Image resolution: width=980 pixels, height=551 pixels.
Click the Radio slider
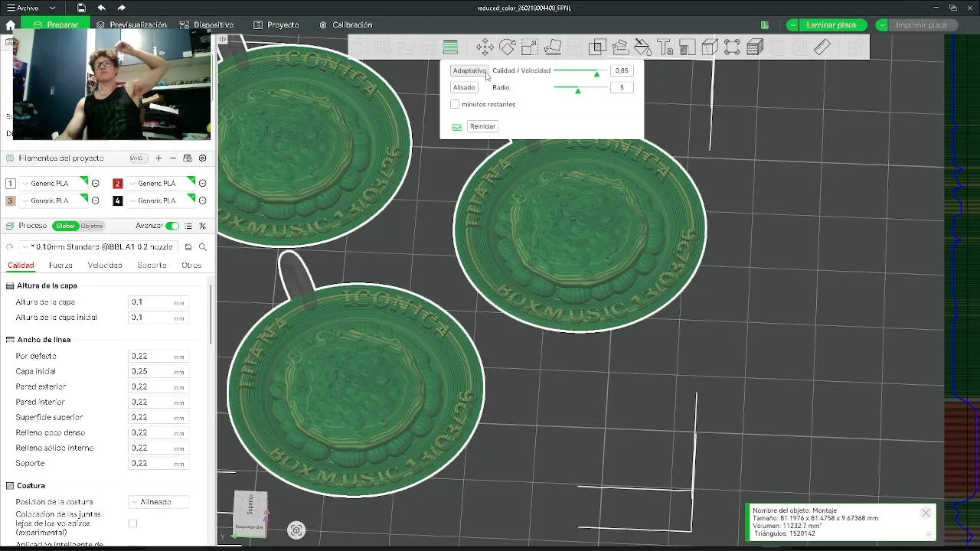(580, 88)
